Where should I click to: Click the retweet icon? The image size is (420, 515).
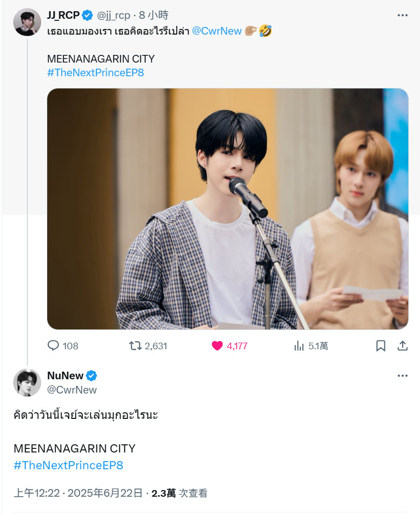click(135, 346)
